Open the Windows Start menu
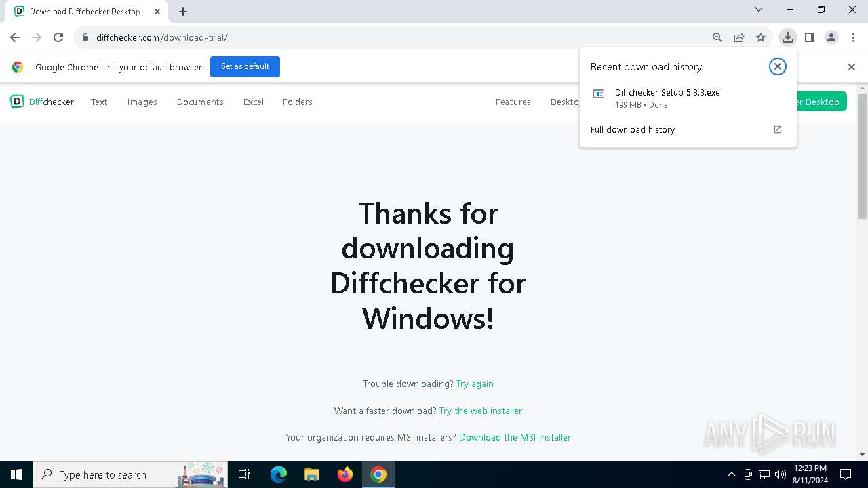The image size is (868, 488). click(16, 474)
